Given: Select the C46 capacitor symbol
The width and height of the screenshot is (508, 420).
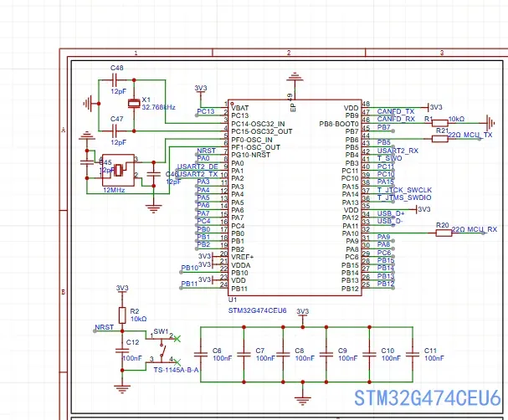Looking at the screenshot, I should [x=153, y=174].
